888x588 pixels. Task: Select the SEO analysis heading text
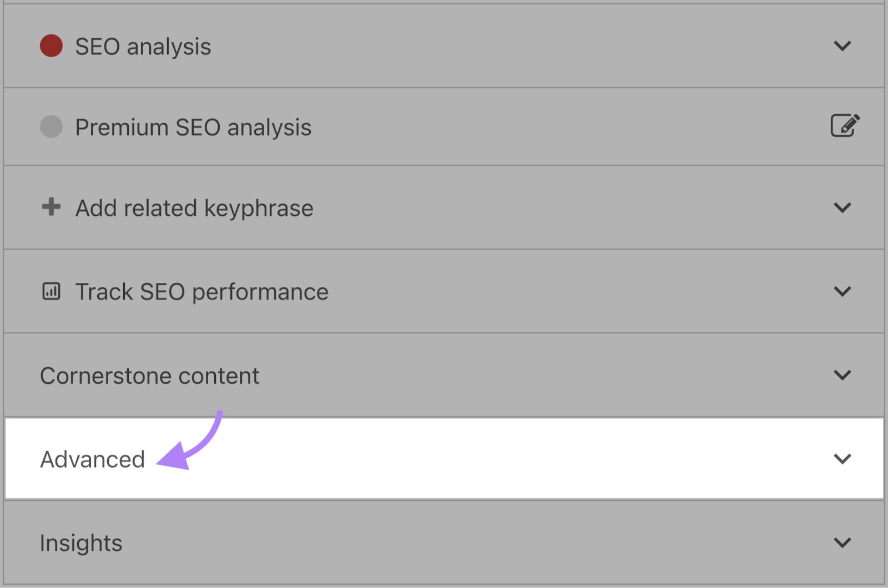click(143, 47)
